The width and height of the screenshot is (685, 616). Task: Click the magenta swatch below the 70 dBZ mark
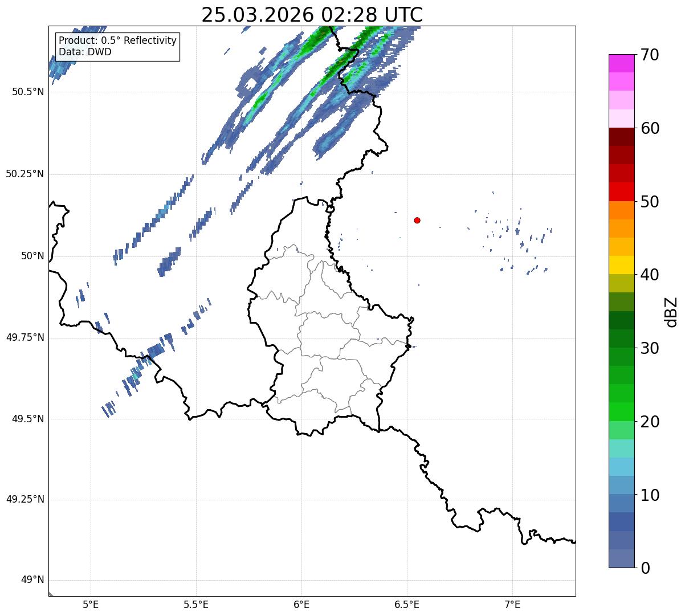[621, 63]
